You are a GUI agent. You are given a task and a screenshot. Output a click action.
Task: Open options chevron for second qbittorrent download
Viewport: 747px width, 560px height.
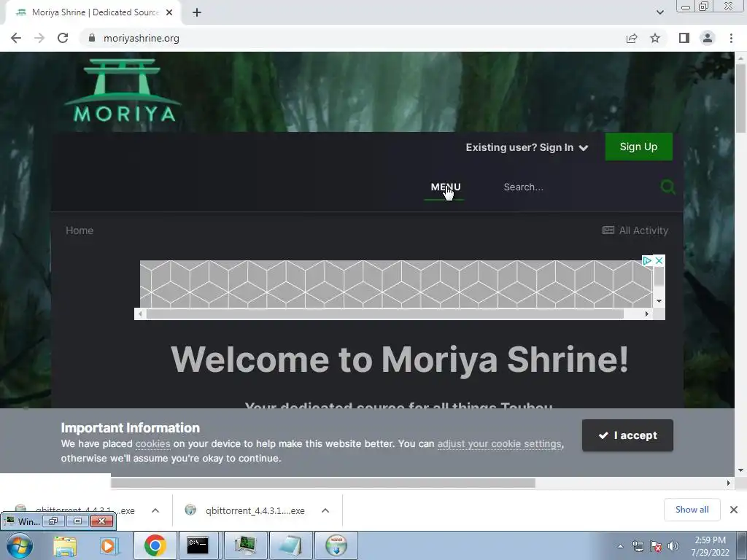(x=325, y=510)
